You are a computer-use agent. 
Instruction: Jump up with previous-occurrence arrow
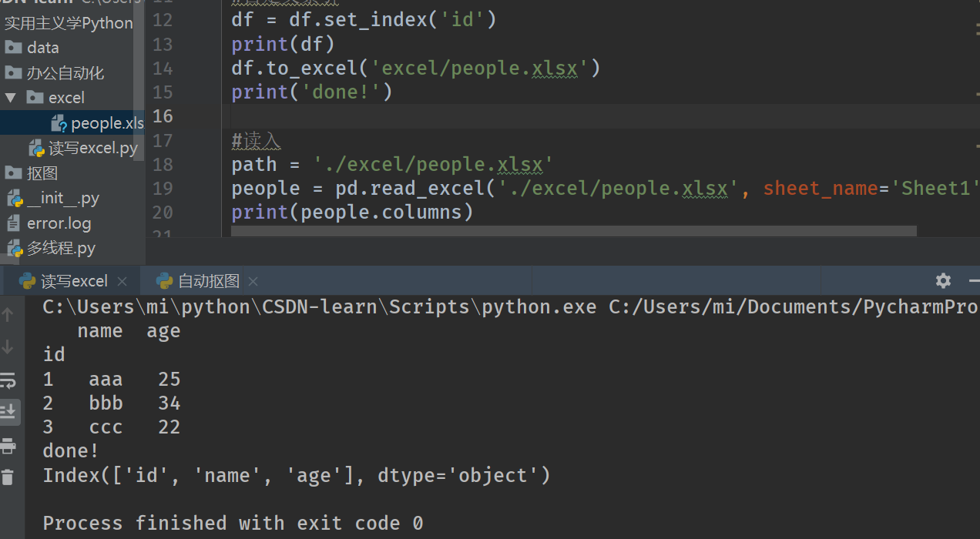coord(8,314)
